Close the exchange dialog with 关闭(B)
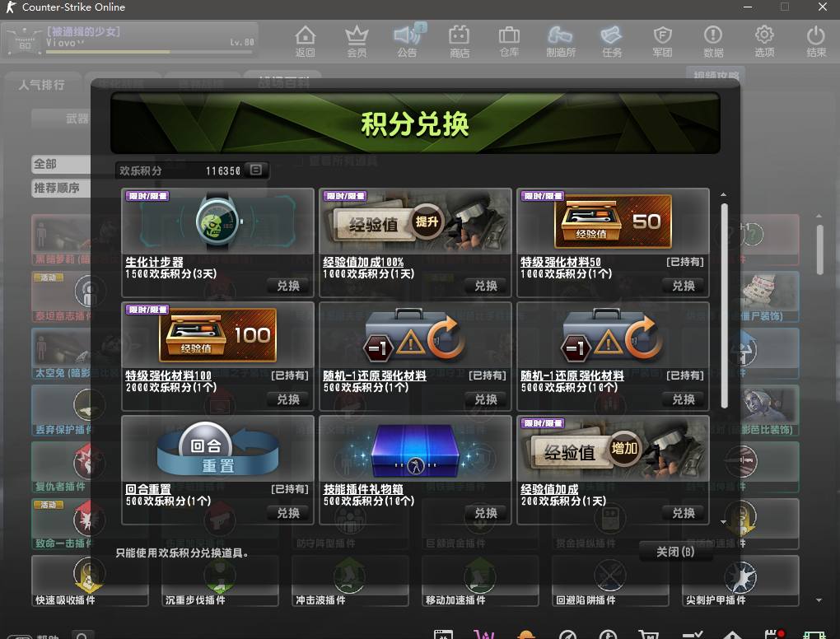 [x=675, y=552]
